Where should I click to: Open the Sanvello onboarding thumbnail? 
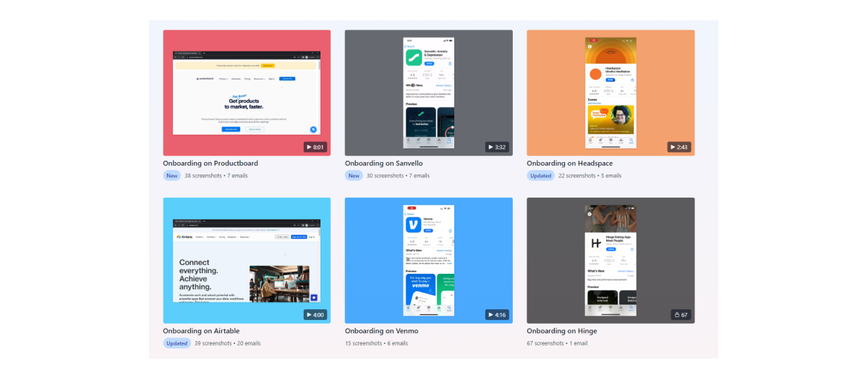428,93
